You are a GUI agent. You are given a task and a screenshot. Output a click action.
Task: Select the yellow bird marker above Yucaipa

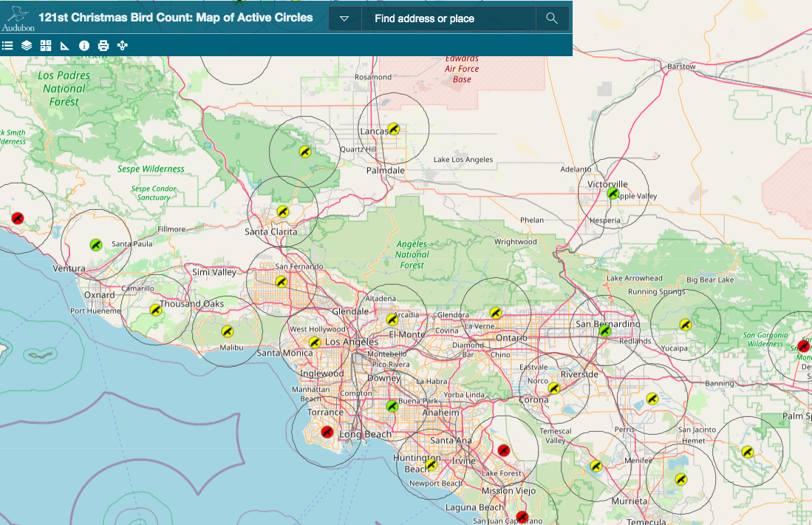pyautogui.click(x=686, y=325)
